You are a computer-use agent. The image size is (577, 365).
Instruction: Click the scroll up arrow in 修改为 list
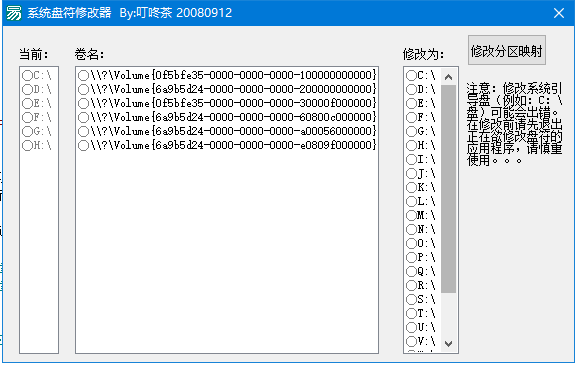[448, 77]
